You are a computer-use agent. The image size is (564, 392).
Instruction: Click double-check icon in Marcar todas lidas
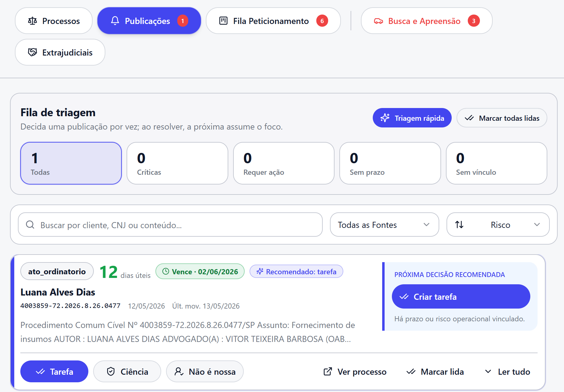(x=469, y=118)
